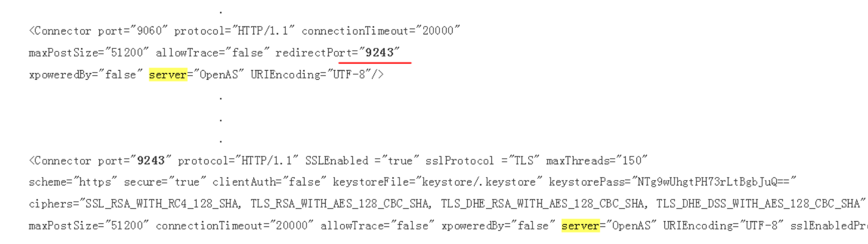
Task: Click the connectionTimeout="20000" on first line
Action: coord(381,31)
